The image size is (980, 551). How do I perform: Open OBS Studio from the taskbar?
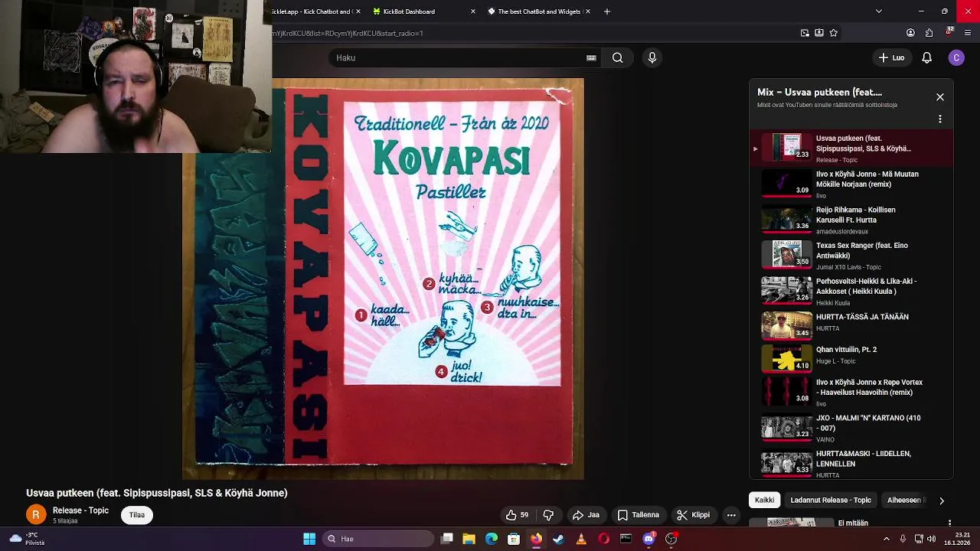click(671, 539)
